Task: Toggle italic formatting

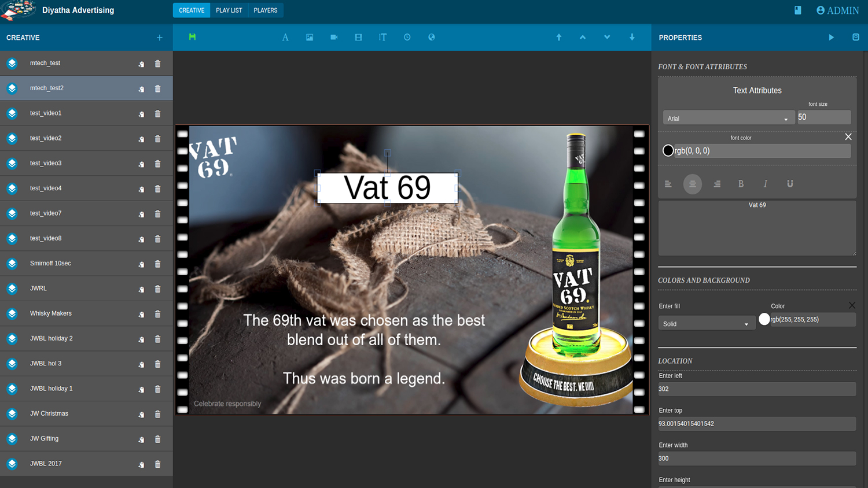Action: [x=765, y=184]
